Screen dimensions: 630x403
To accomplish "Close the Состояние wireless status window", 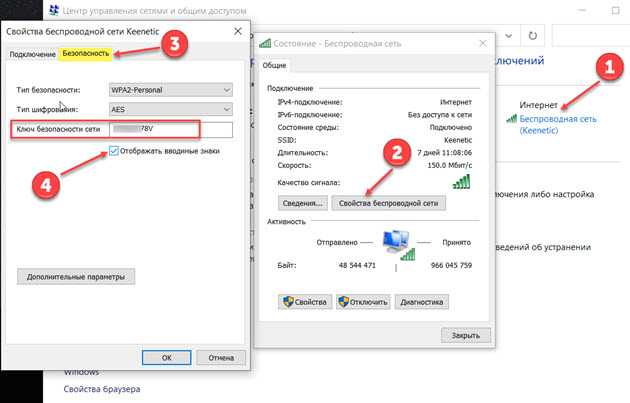I will click(483, 43).
